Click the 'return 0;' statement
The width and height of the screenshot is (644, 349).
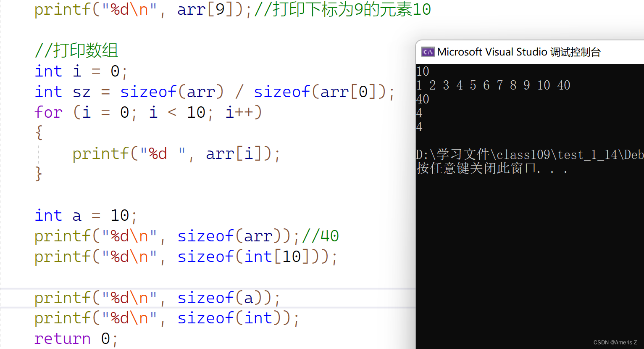point(76,338)
